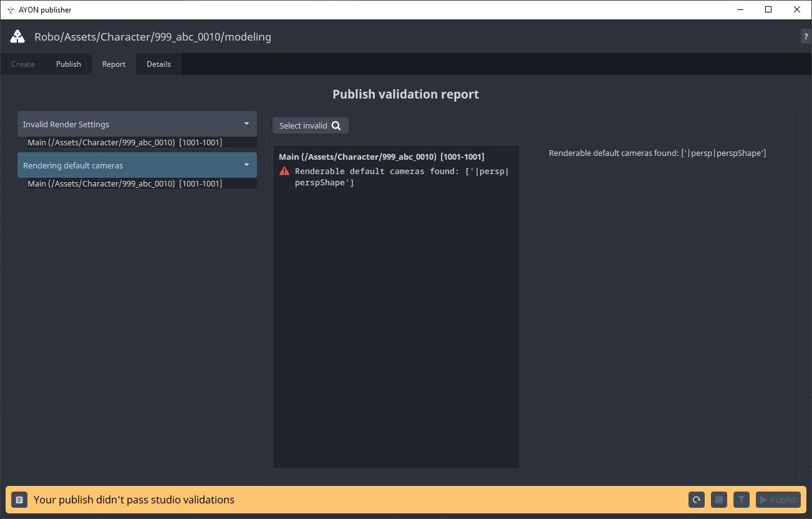Click the report document icon in status bar
This screenshot has height=519, width=812.
coord(19,500)
